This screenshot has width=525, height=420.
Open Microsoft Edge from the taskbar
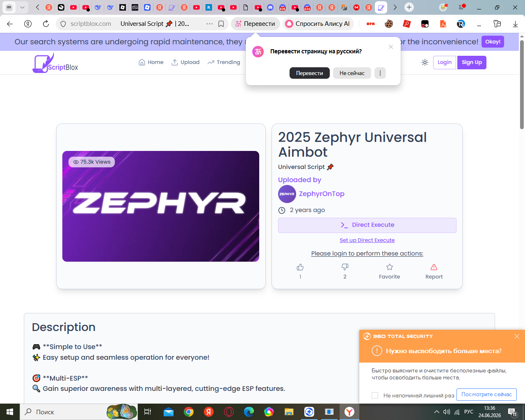(x=249, y=412)
